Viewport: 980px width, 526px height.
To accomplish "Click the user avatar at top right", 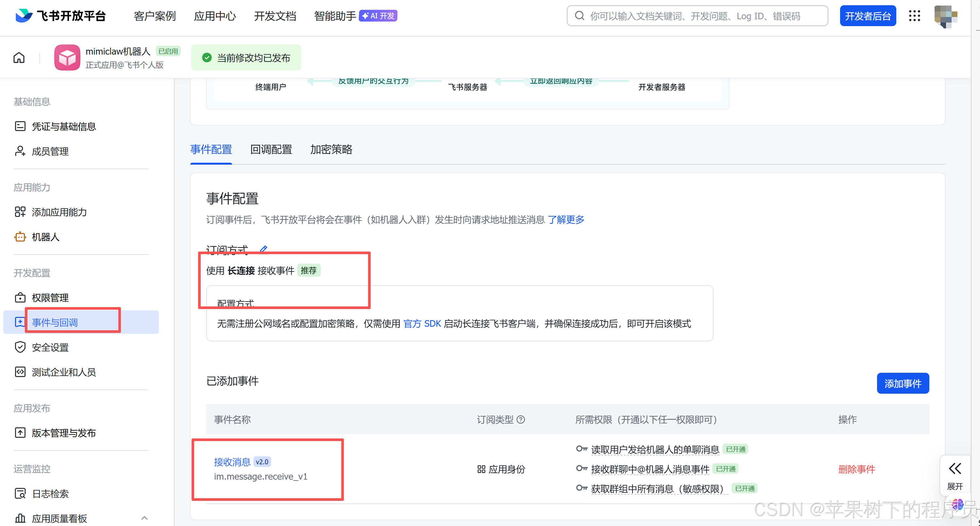I will point(945,16).
